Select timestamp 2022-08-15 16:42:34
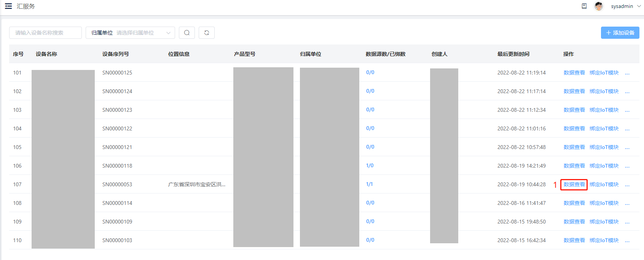Viewport: 644px width, 260px height. 521,240
